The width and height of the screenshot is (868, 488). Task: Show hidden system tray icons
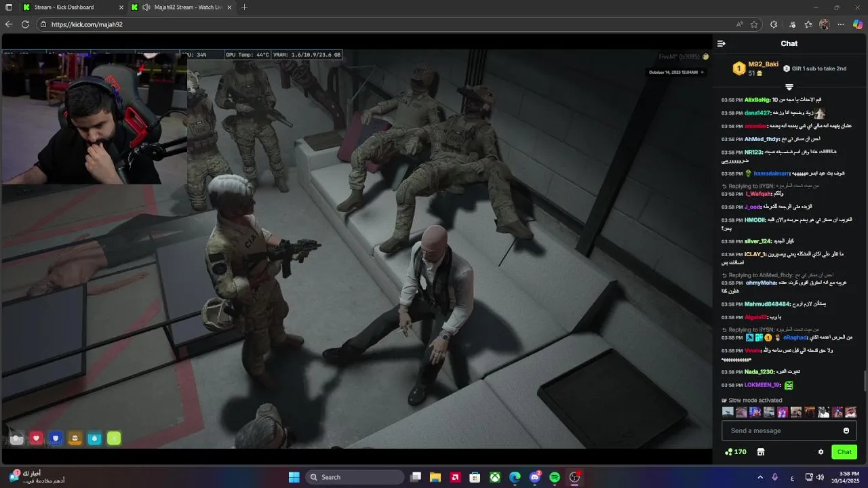point(760,477)
